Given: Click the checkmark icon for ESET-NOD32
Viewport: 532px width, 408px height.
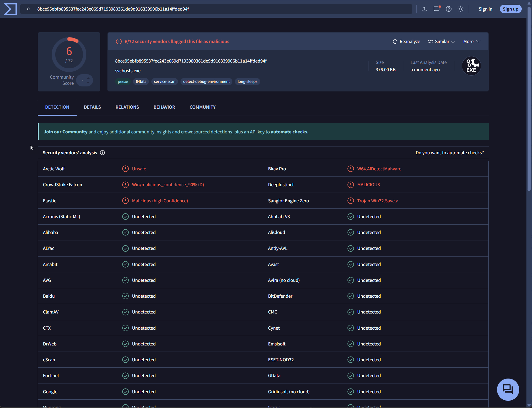Looking at the screenshot, I should (351, 360).
